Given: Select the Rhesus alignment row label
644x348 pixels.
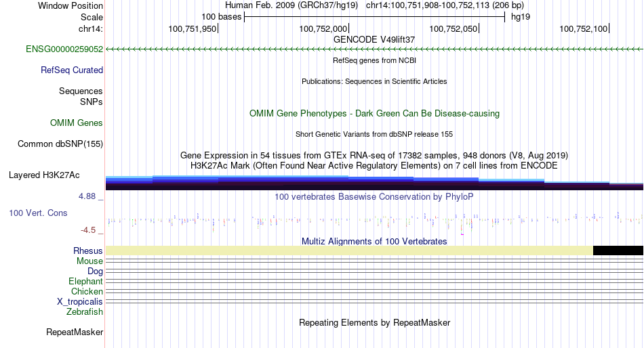Looking at the screenshot, I should click(88, 251).
